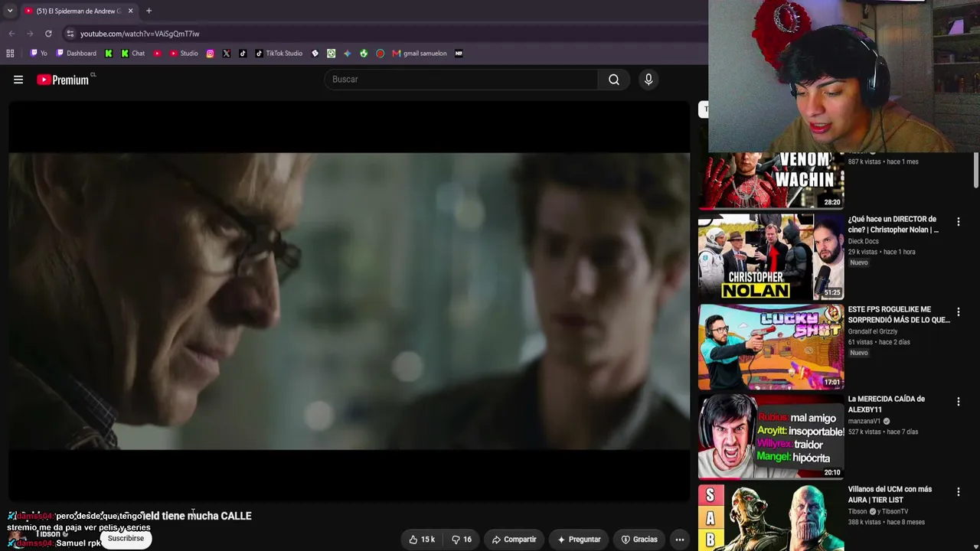Open the Kick Chat bookmark

132,54
